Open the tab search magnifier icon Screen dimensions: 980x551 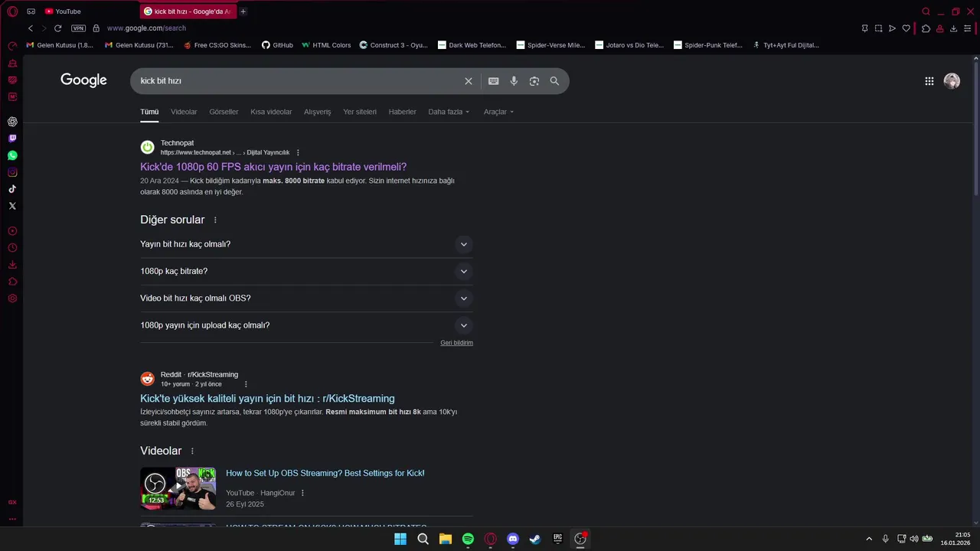(x=926, y=11)
